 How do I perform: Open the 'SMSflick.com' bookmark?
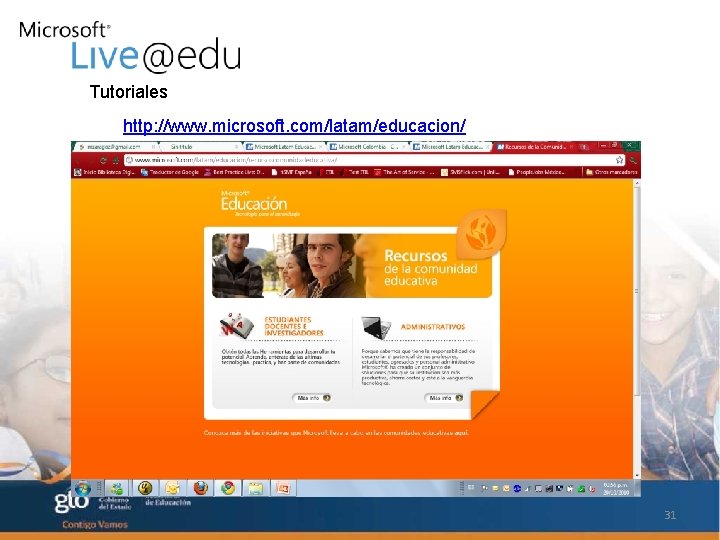(470, 172)
